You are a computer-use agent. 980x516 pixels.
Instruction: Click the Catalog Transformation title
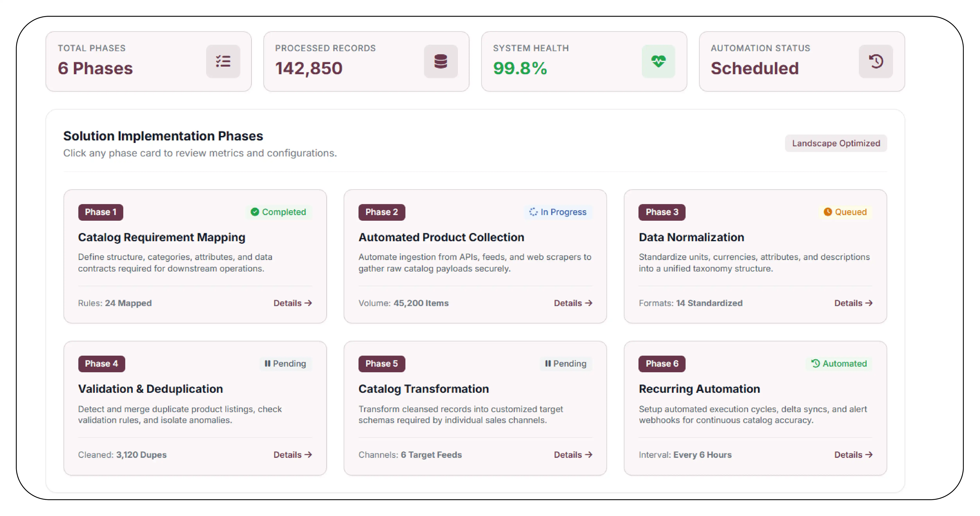pyautogui.click(x=423, y=389)
